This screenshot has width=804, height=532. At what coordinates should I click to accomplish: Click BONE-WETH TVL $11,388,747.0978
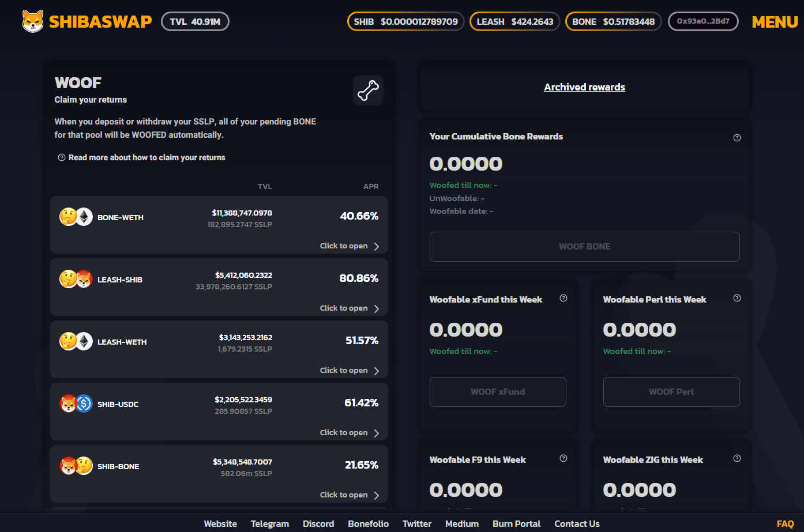pos(242,213)
